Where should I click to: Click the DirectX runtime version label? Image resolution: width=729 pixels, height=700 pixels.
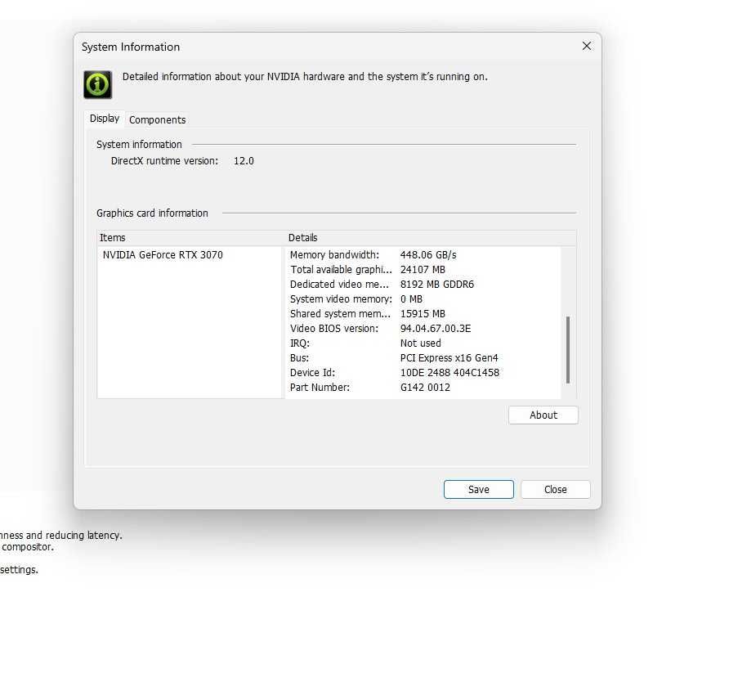point(164,161)
